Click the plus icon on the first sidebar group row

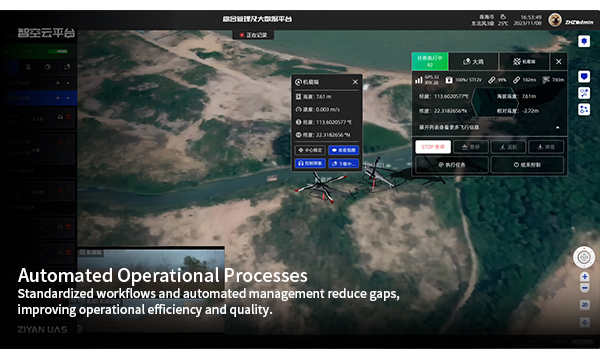click(x=58, y=83)
